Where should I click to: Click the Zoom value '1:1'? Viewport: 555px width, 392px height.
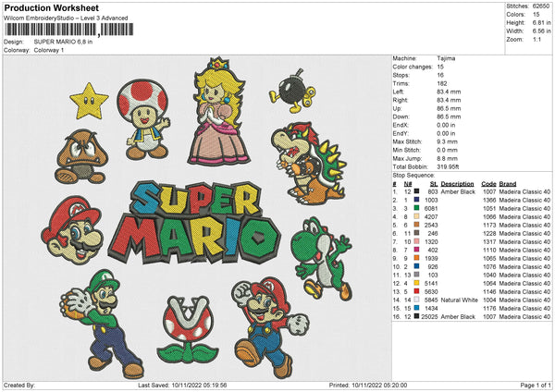coord(536,39)
